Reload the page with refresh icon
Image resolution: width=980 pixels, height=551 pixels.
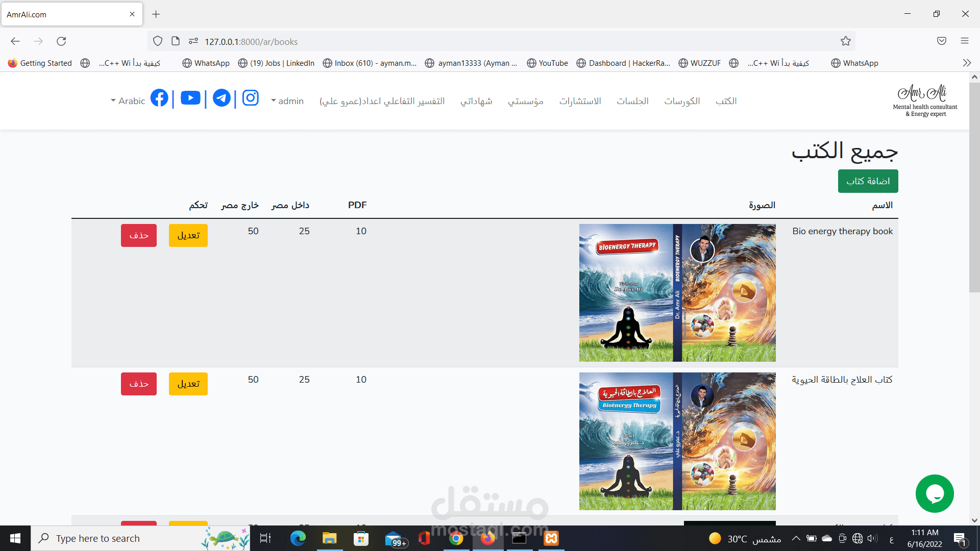pyautogui.click(x=61, y=41)
